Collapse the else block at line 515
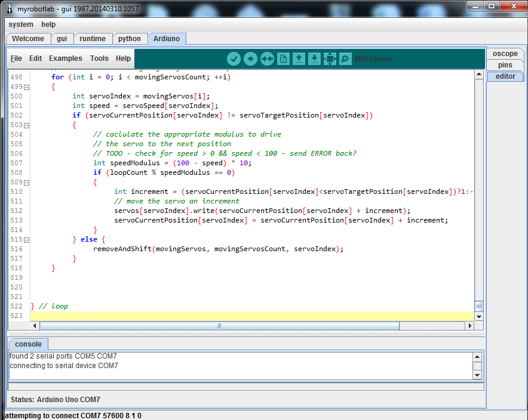Screen dimensions: 528x420 (x=26, y=240)
